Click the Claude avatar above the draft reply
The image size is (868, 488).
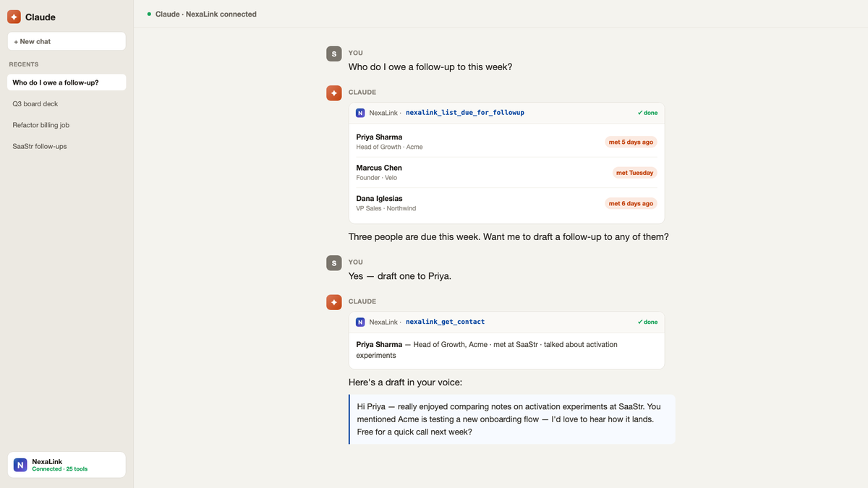point(333,302)
